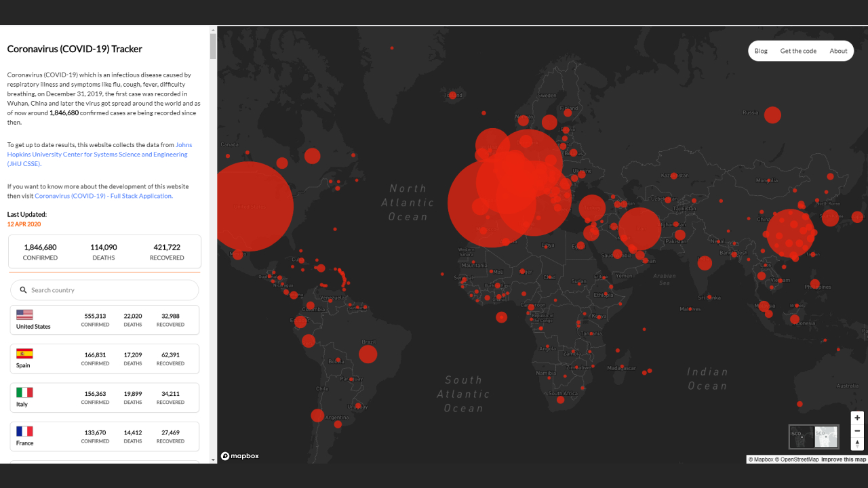Click the search magnifier icon
Viewport: 868px width, 488px height.
[24, 290]
